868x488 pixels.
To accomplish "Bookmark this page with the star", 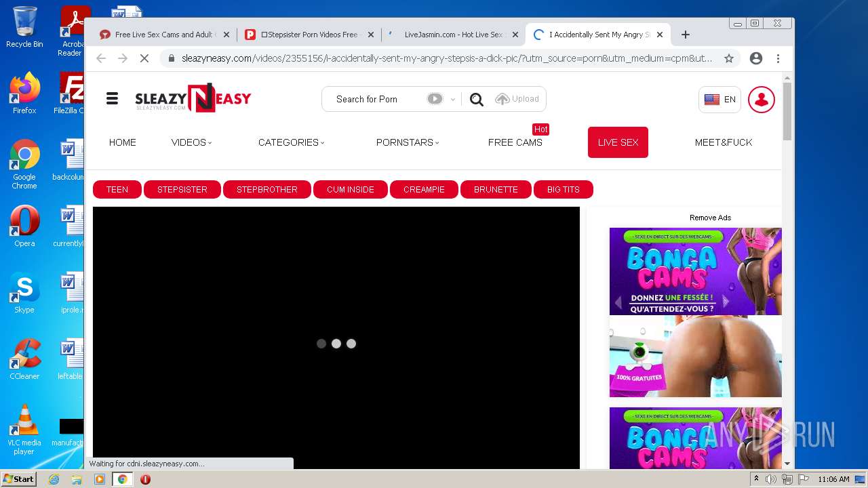I will tap(729, 58).
